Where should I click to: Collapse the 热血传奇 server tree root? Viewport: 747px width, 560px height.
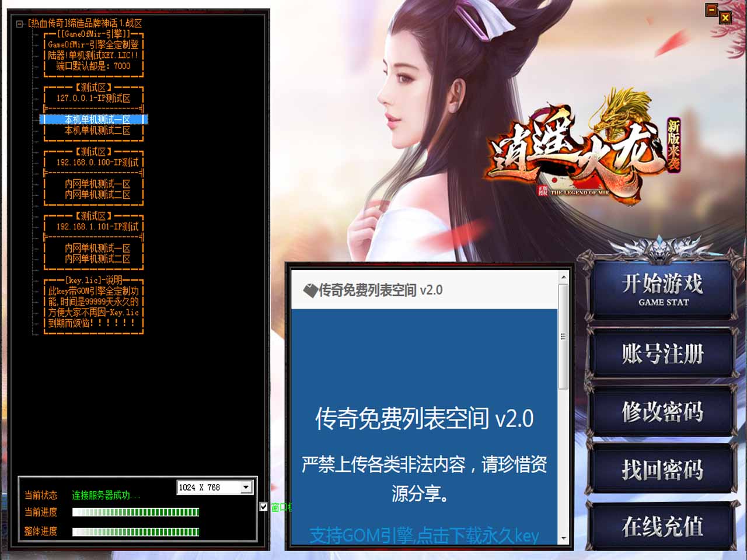coord(20,24)
